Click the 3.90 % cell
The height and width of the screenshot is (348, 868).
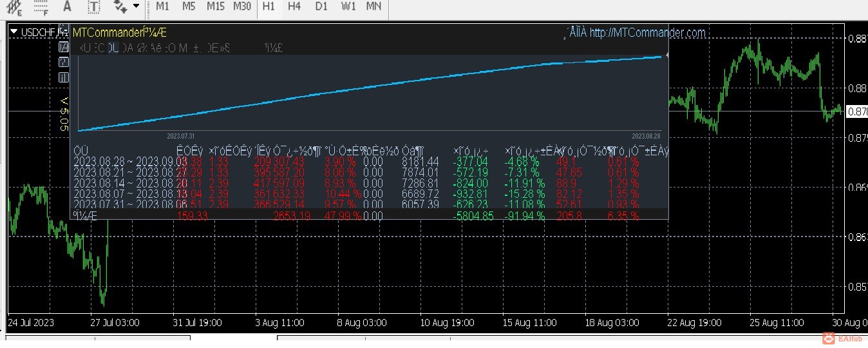tap(339, 162)
